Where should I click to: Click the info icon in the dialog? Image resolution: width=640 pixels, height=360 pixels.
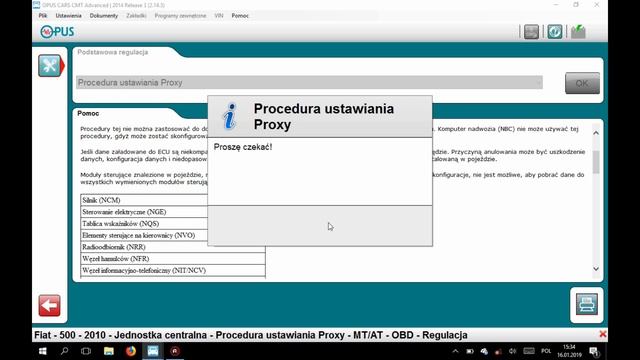230,116
